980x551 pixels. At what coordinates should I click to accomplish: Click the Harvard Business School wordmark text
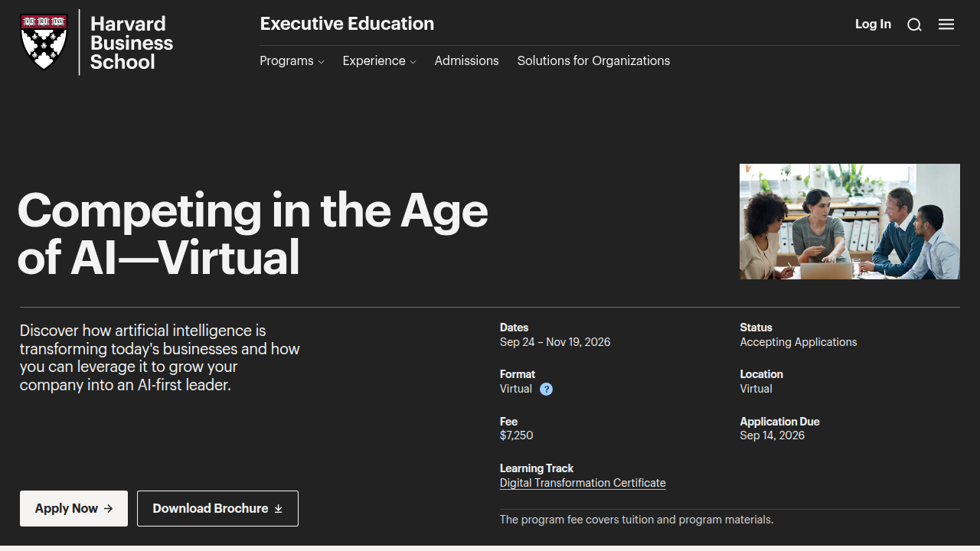tap(132, 43)
